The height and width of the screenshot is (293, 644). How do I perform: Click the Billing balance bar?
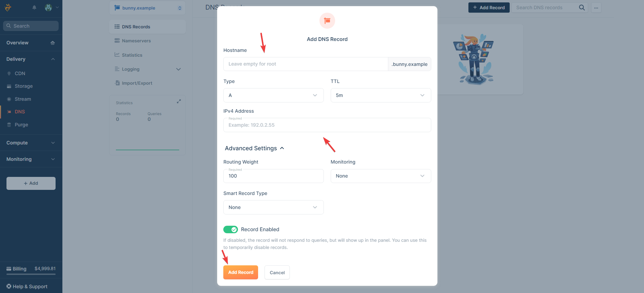pos(31,274)
